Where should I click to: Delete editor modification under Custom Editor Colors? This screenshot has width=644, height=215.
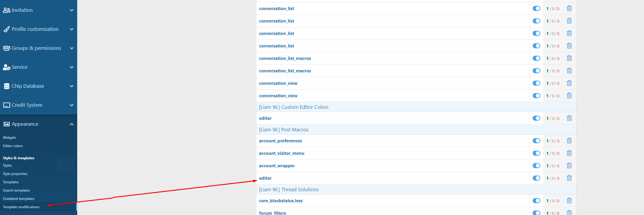(x=569, y=118)
